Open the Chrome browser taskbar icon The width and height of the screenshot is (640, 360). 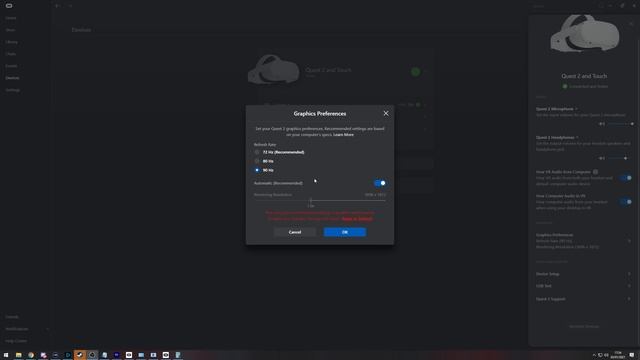pyautogui.click(x=31, y=355)
